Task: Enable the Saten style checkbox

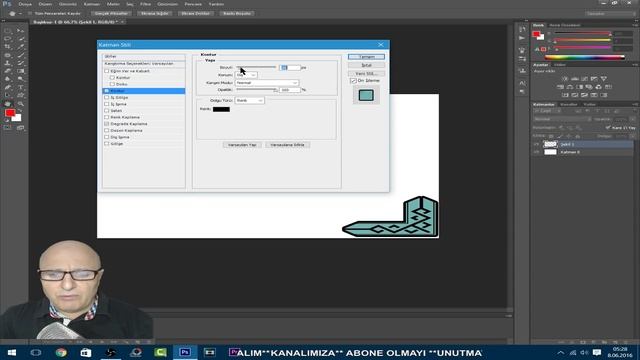Action: (x=107, y=111)
